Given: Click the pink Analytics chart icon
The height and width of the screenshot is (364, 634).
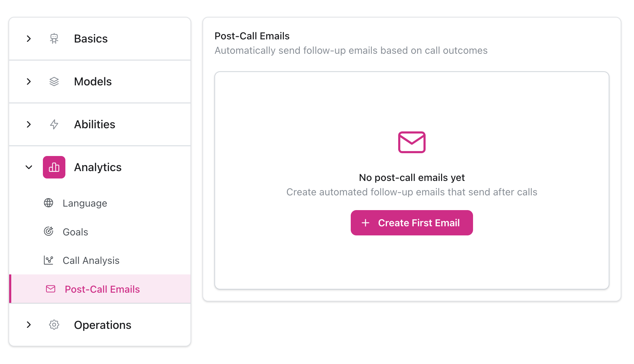Looking at the screenshot, I should click(x=54, y=167).
